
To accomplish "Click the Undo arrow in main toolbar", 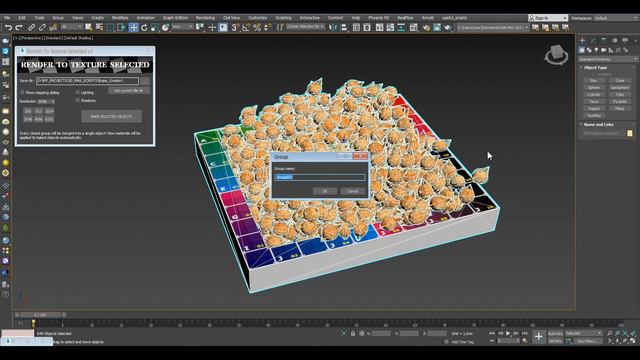I will point(8,27).
